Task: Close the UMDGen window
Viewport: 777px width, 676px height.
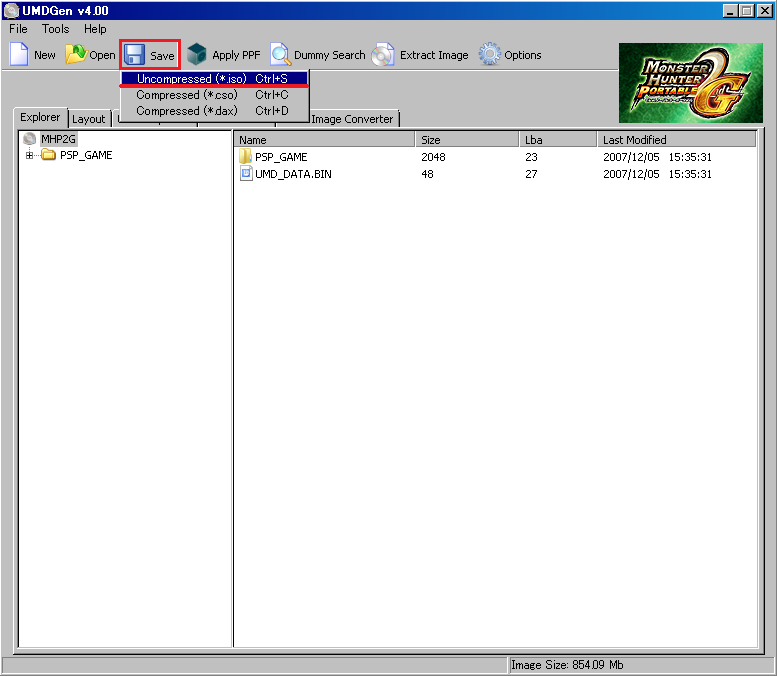Action: point(765,10)
